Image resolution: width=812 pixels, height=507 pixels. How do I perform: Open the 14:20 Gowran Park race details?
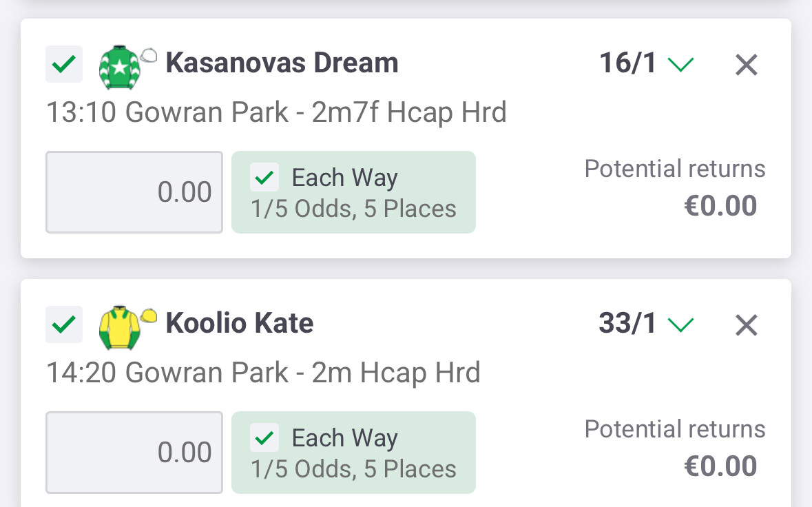pos(263,373)
